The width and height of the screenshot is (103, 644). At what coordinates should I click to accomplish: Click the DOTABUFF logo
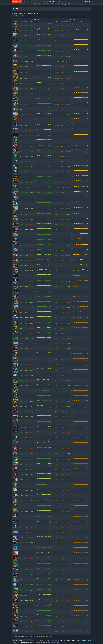[17, 1]
